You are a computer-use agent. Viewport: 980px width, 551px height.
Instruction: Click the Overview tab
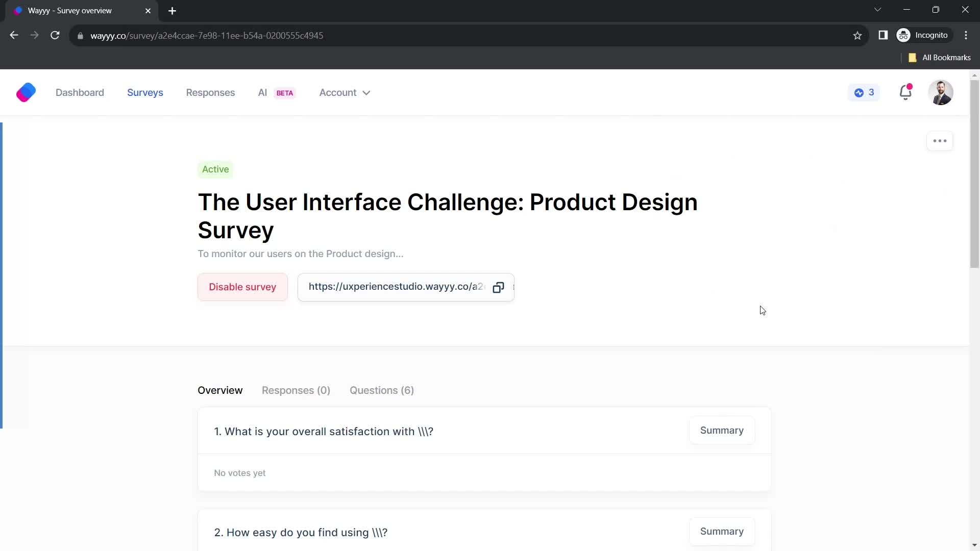click(x=221, y=391)
